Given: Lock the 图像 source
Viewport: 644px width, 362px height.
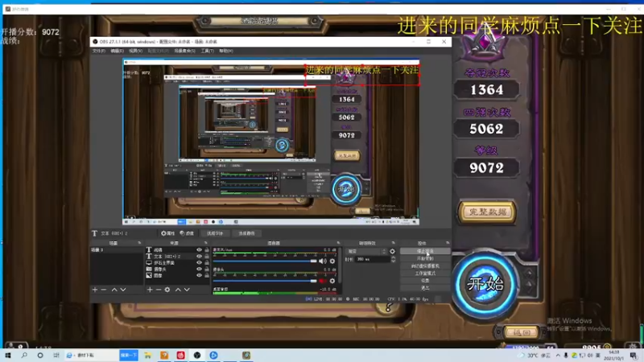Looking at the screenshot, I should click(207, 275).
